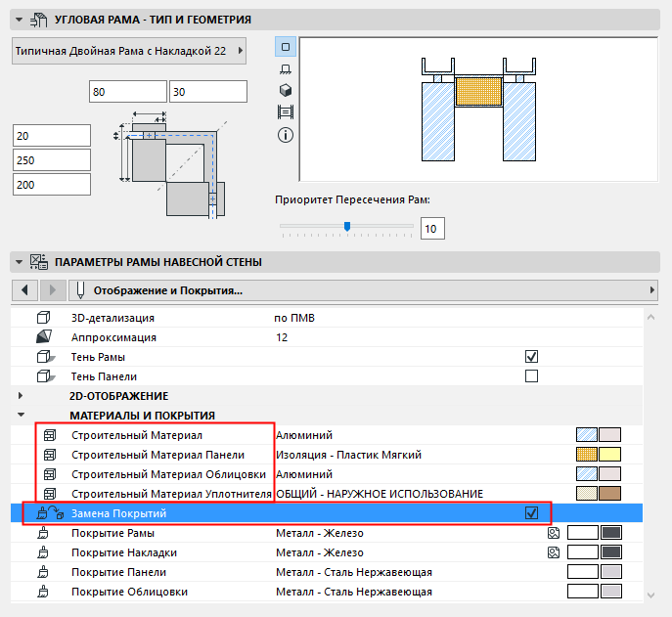Click the по ПМВ value of 3D-детализация

294,318
